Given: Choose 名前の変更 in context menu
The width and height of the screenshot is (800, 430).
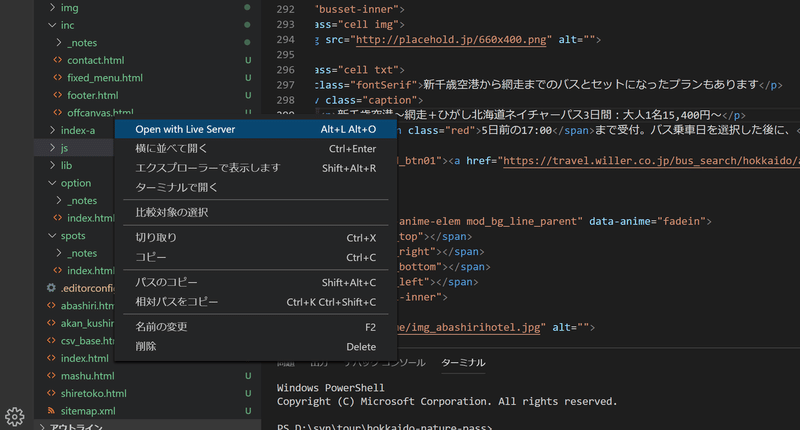Looking at the screenshot, I should tap(160, 327).
